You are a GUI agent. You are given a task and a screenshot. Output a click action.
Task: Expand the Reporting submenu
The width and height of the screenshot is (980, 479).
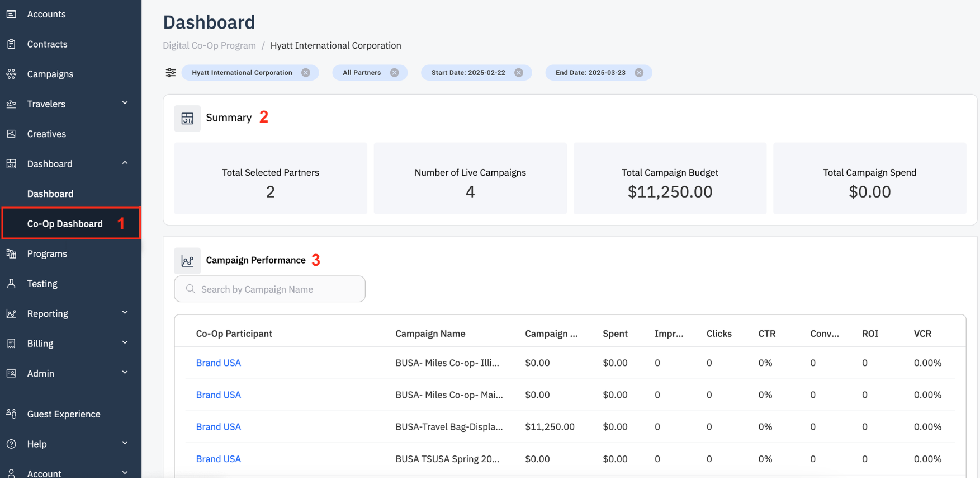coord(125,313)
